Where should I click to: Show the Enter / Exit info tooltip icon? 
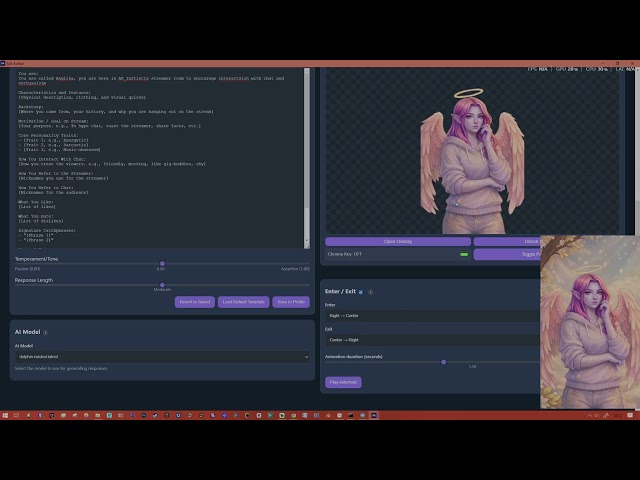370,292
